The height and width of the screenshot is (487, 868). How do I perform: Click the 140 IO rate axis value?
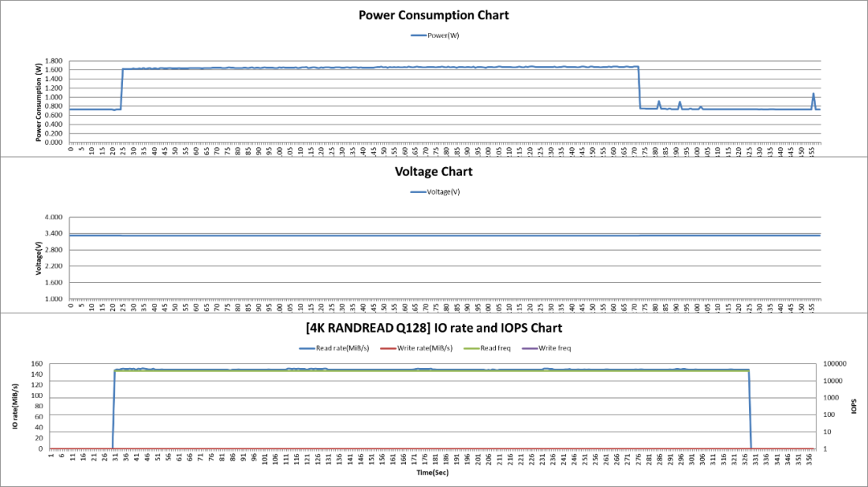tap(37, 374)
